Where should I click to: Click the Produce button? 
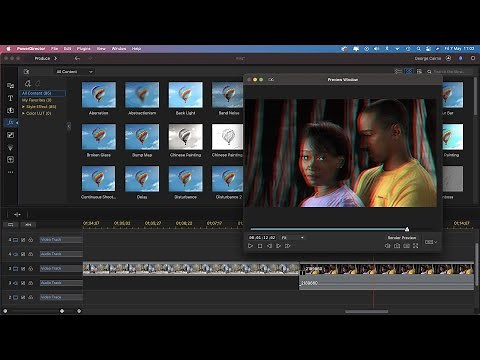45,58
